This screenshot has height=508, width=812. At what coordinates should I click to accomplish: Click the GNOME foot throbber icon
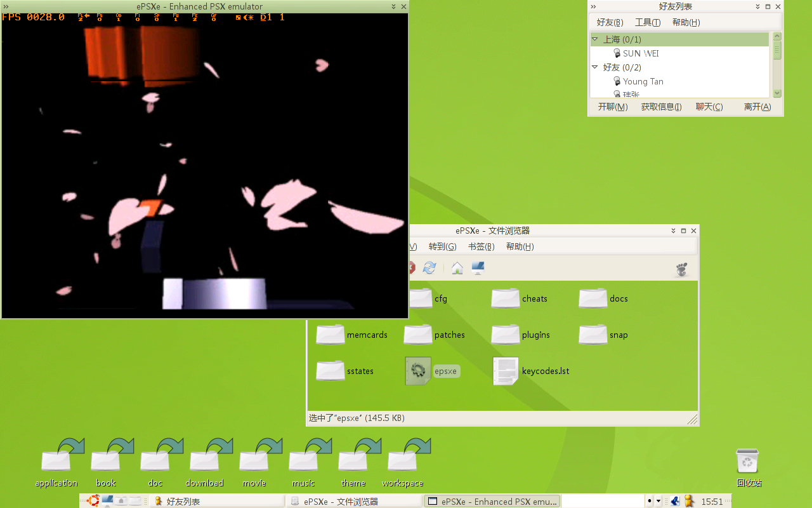[682, 269]
